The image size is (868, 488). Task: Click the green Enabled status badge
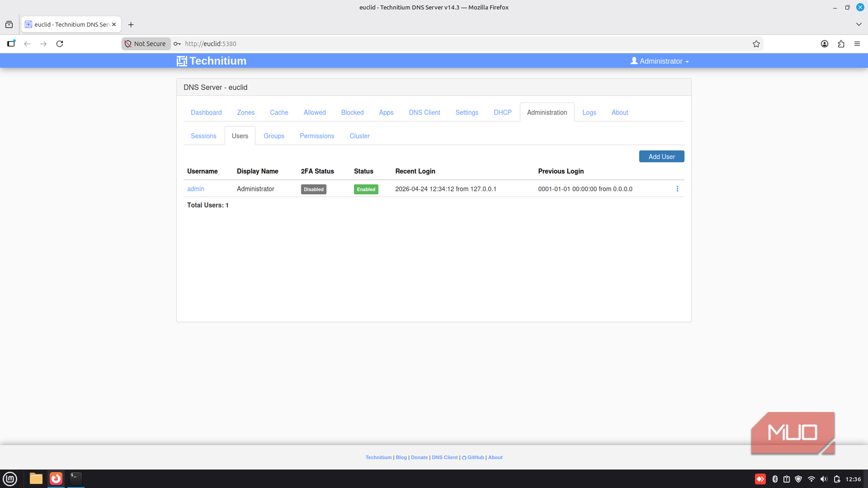click(x=366, y=189)
